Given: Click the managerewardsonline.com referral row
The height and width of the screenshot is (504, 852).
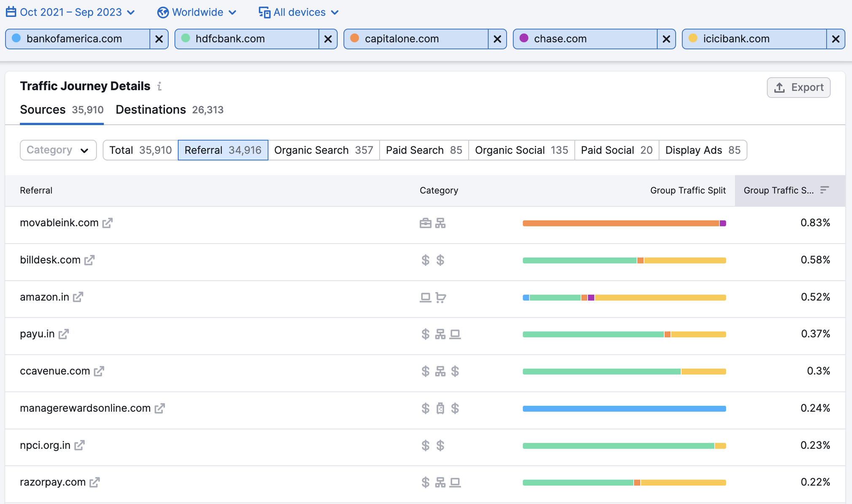Looking at the screenshot, I should click(x=86, y=408).
